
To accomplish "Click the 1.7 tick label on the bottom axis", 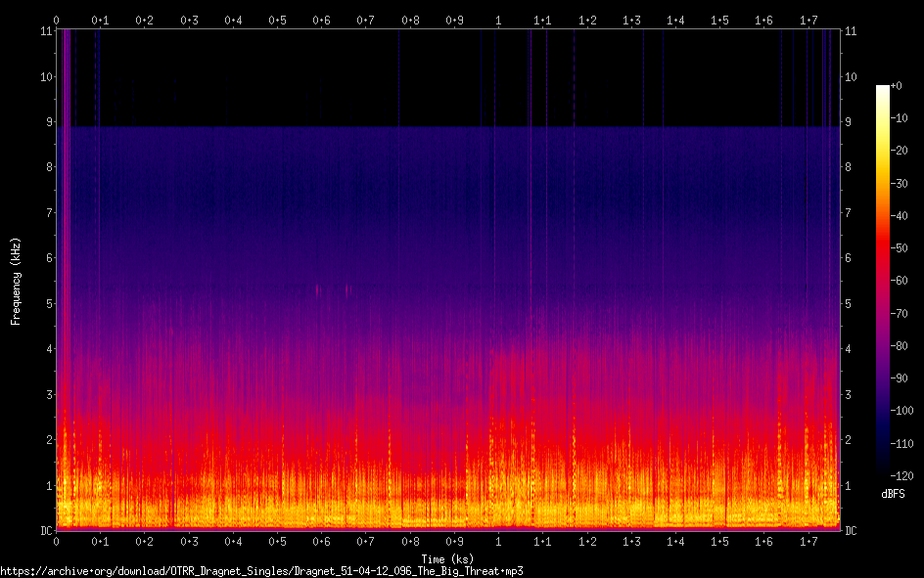I will click(x=808, y=541).
